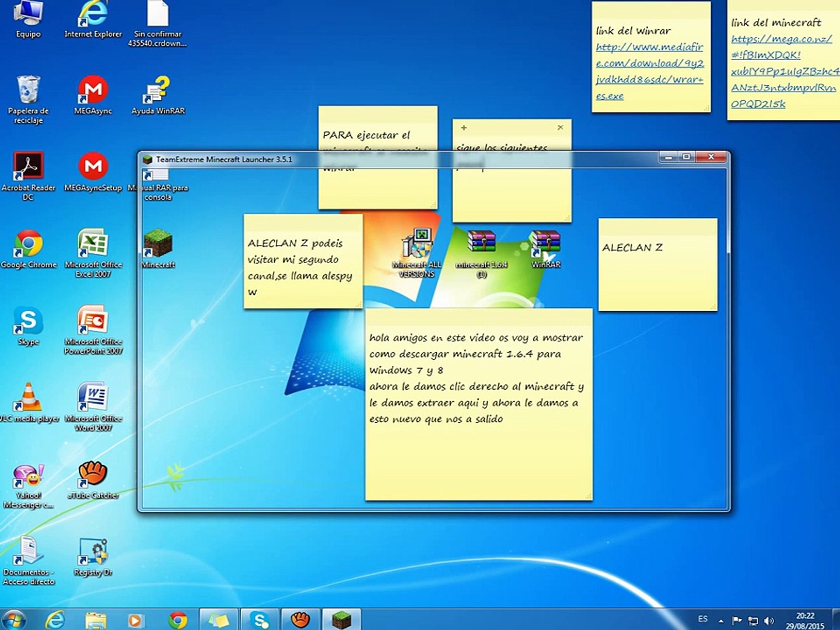The height and width of the screenshot is (630, 840).
Task: Open the mega.co.nz Minecraft link
Action: tap(782, 55)
